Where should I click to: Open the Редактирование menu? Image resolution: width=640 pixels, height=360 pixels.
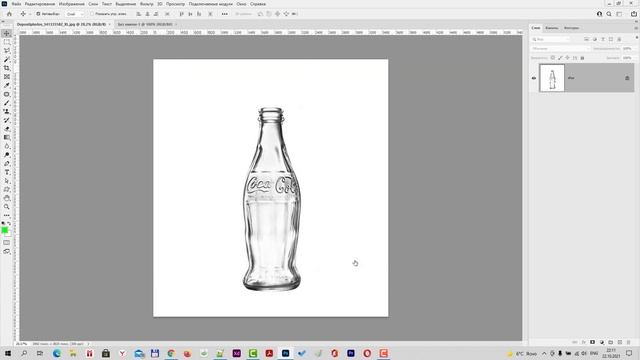(40, 4)
